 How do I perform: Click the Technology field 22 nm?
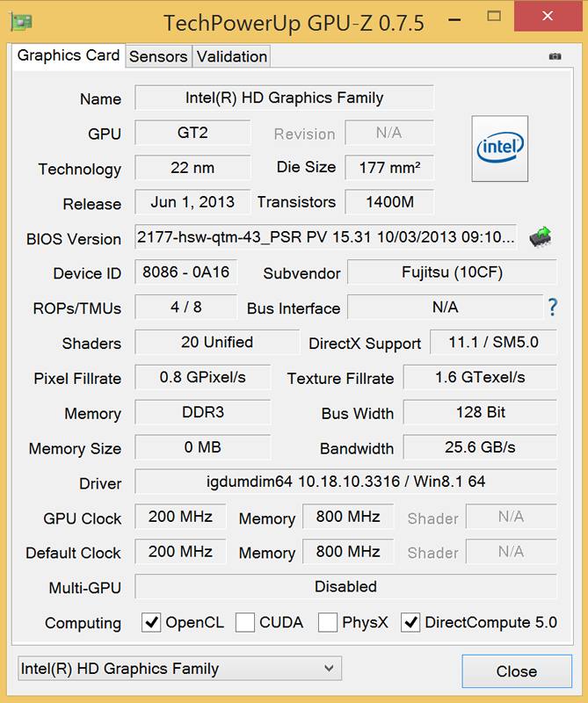(x=192, y=168)
